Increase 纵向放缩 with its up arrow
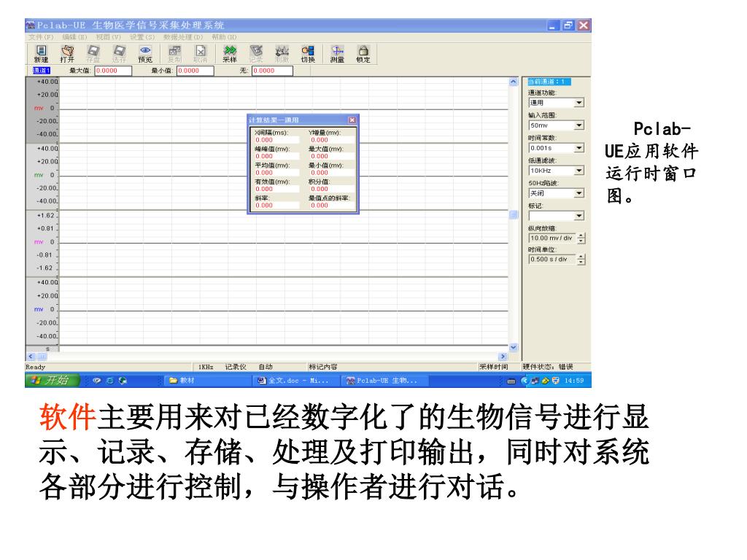The width and height of the screenshot is (747, 560). pos(581,236)
